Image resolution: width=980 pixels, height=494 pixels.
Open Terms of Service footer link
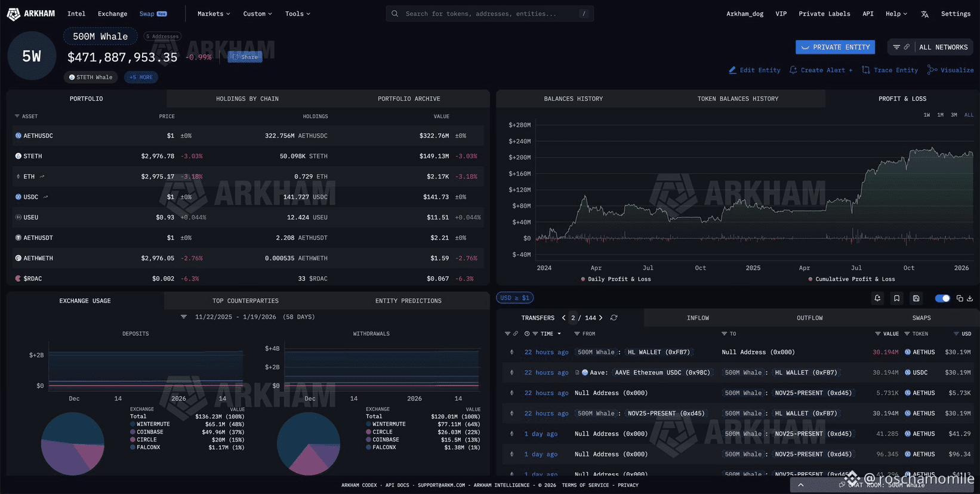[x=585, y=486]
